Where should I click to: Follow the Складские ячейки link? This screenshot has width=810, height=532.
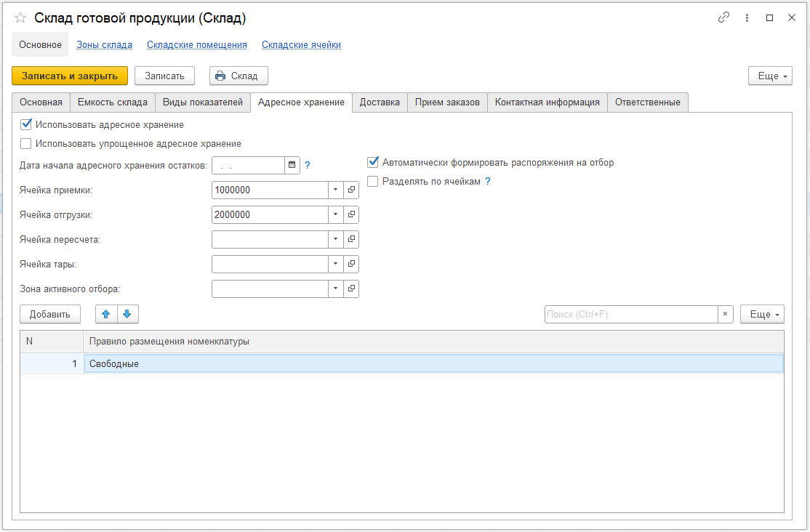[x=301, y=45]
